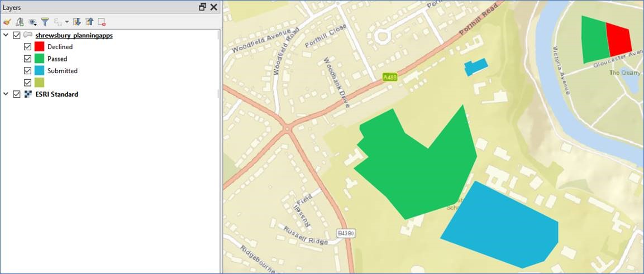Click the raster icon beside ESRI Standard
Viewport: 644px width, 274px height.
[x=28, y=94]
